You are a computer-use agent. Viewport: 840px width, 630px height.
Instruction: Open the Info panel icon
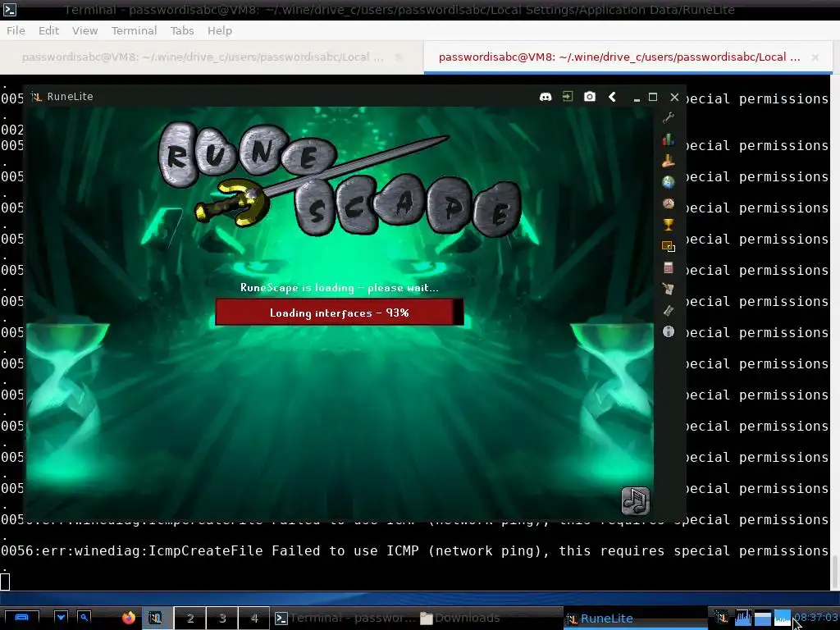click(668, 331)
